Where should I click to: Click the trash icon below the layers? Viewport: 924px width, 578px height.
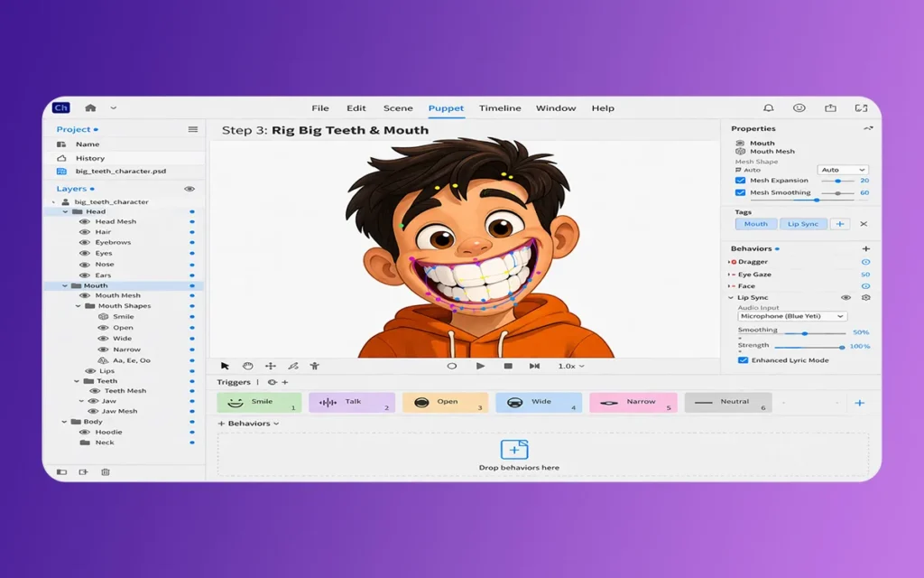pos(106,471)
